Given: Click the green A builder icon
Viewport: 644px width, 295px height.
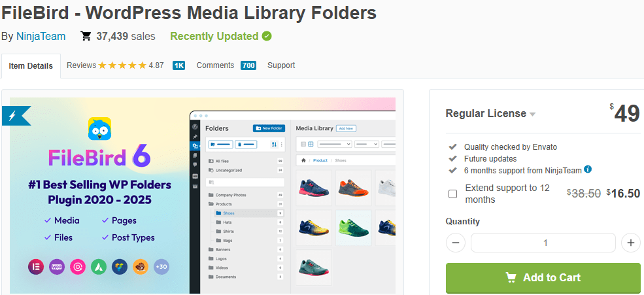Looking at the screenshot, I should pyautogui.click(x=99, y=267).
